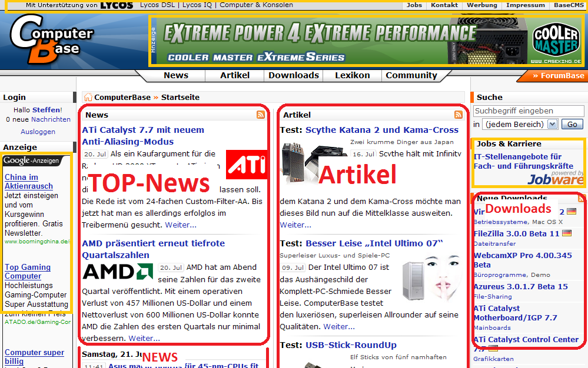Open the Artikel navigation tab
Screen dimensions: 588x368
pos(235,75)
